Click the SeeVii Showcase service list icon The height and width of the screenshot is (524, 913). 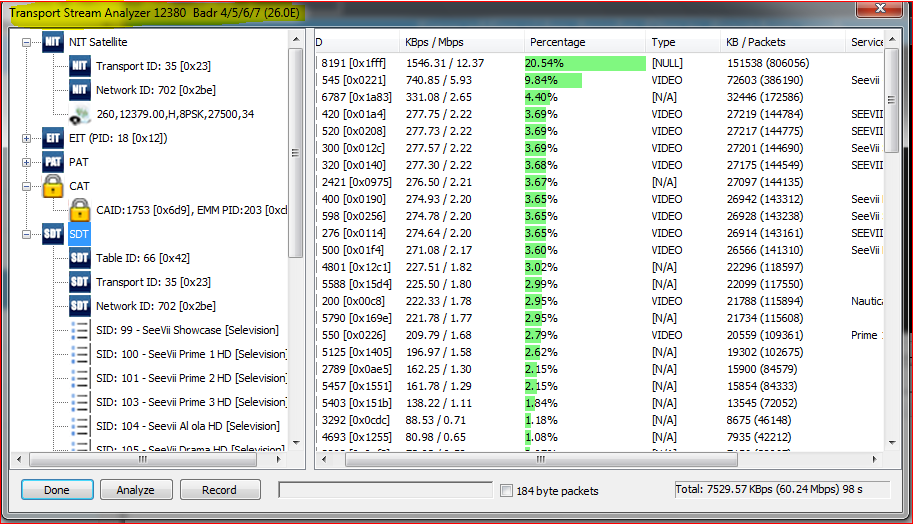(x=80, y=330)
